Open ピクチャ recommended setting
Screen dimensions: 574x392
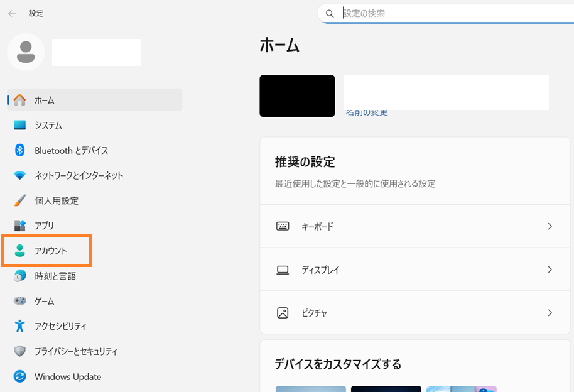click(415, 312)
